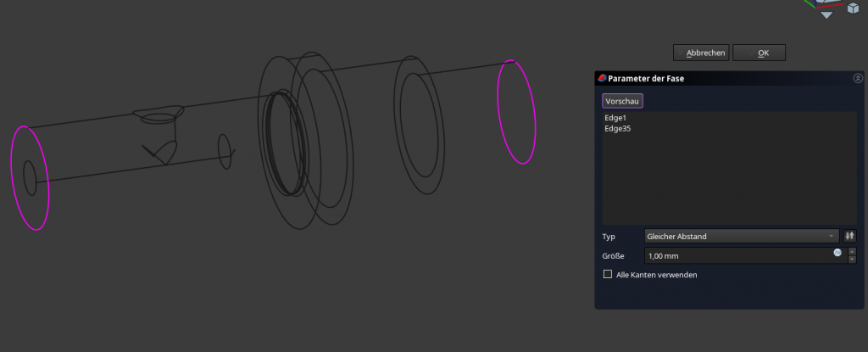868x352 pixels.
Task: Collapse the Parameter der Fase panel
Action: (x=858, y=78)
